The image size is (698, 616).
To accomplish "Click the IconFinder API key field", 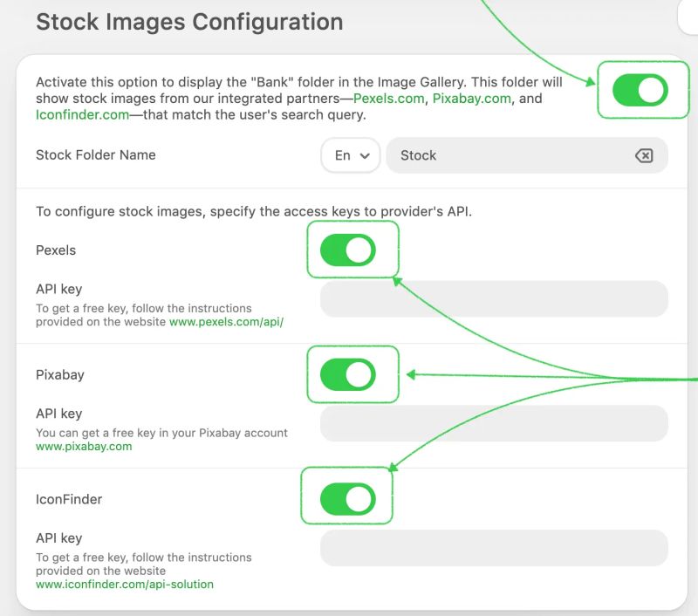I will [493, 548].
